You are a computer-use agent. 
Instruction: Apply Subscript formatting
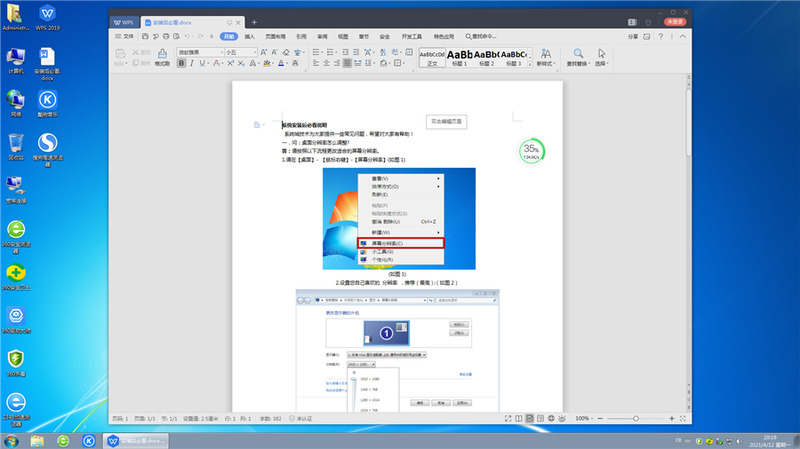(x=241, y=63)
